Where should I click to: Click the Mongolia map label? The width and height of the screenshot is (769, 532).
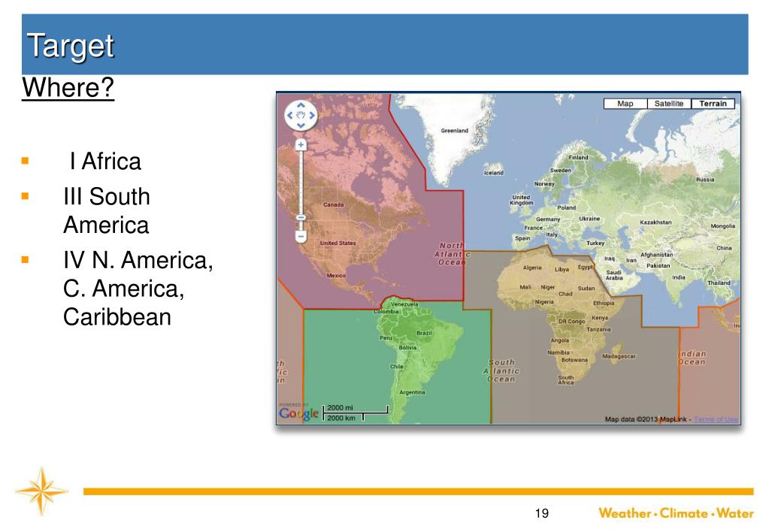723,226
